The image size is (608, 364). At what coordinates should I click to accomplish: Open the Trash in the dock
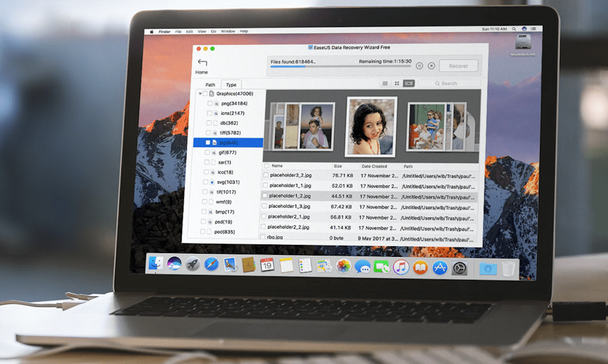coord(508,269)
